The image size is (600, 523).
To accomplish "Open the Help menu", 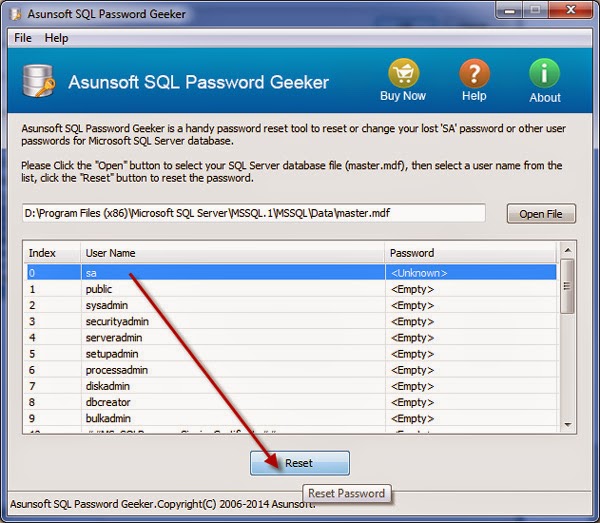I will tap(56, 38).
